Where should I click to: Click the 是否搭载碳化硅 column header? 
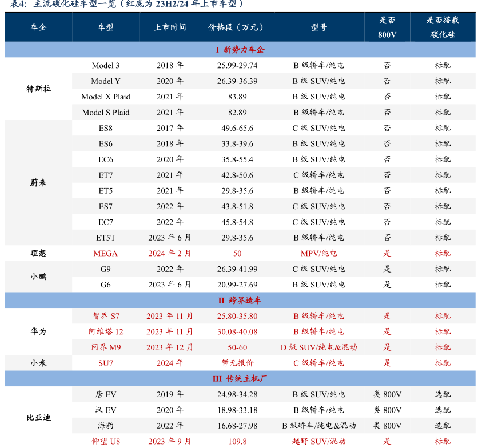pos(443,27)
